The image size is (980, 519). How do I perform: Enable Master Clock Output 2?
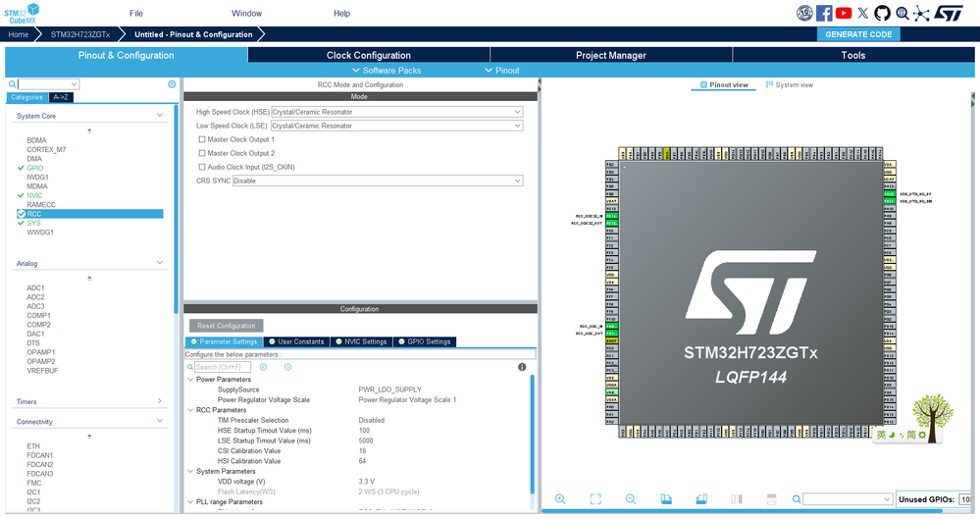click(202, 153)
